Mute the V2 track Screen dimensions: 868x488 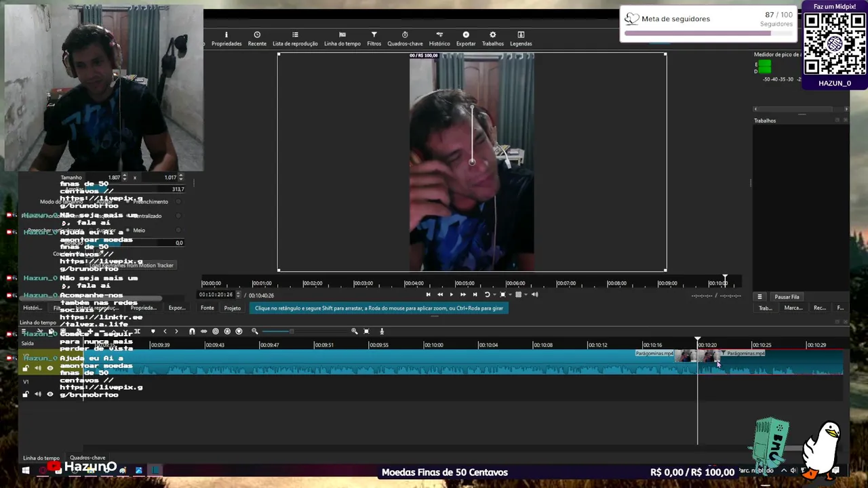(38, 368)
